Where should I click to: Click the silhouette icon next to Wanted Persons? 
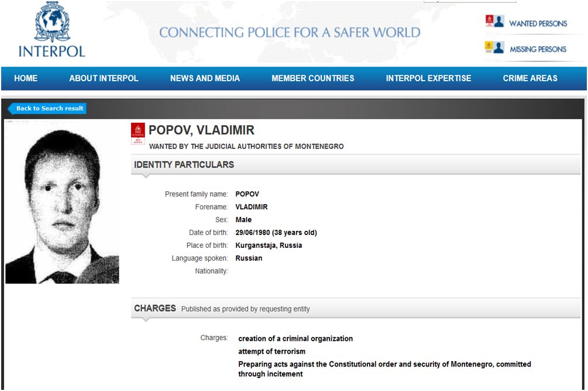click(x=499, y=22)
